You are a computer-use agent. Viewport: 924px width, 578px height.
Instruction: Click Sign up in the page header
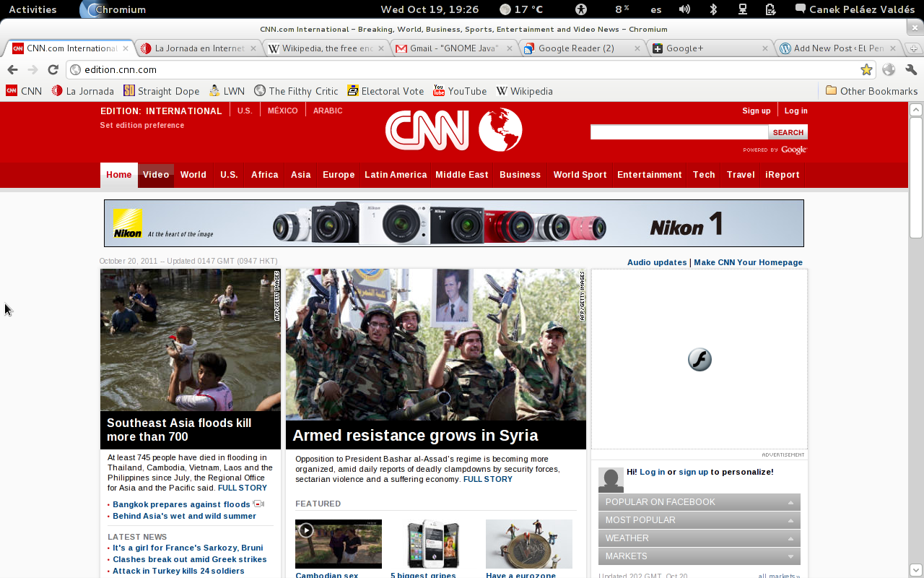[x=757, y=111]
